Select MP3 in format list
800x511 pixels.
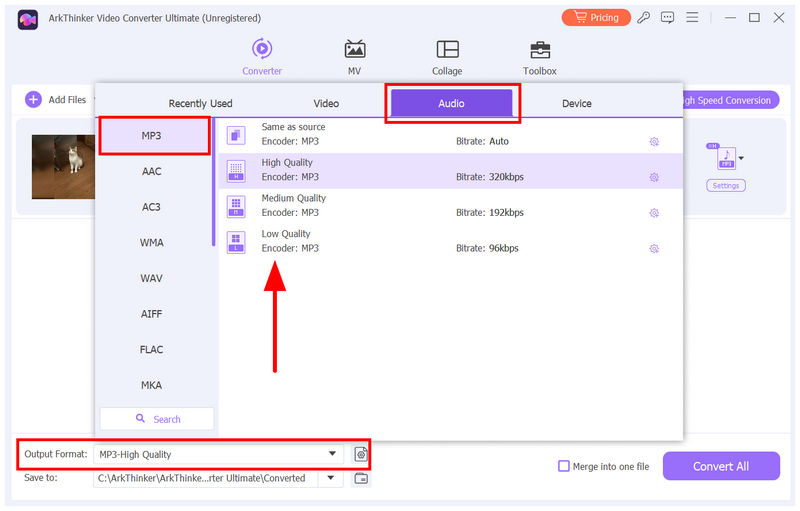point(152,136)
